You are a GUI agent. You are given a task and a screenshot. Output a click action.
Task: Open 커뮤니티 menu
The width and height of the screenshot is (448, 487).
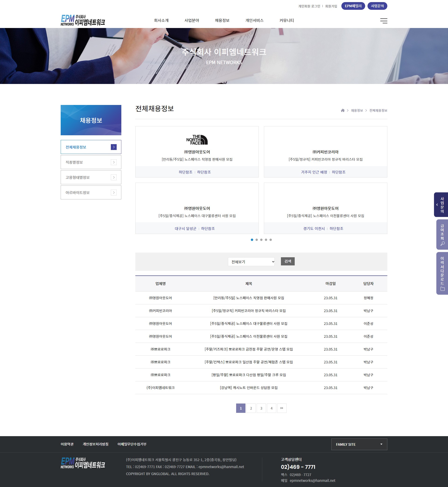coord(287,20)
